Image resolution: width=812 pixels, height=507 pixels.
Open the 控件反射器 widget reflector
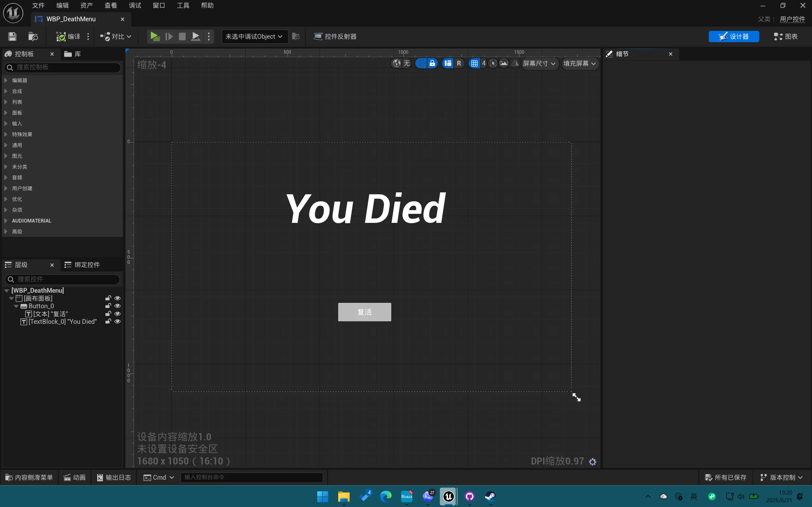[335, 37]
